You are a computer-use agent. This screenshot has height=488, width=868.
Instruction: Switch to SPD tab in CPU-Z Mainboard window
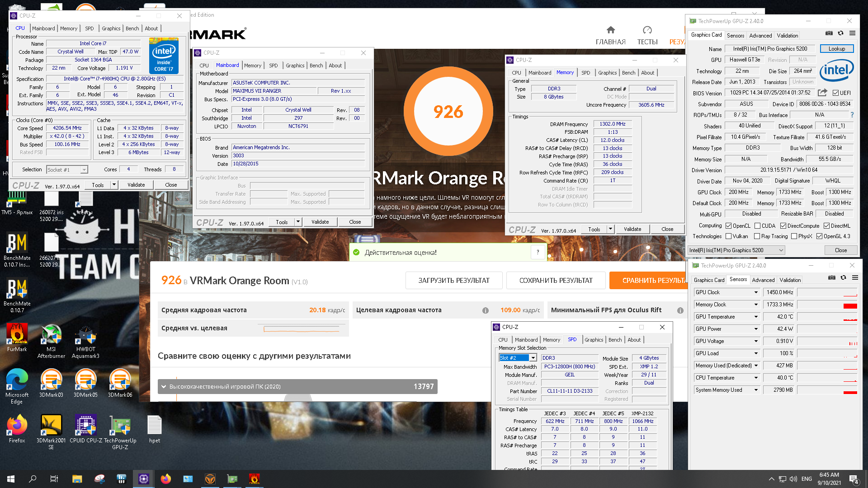click(x=273, y=66)
